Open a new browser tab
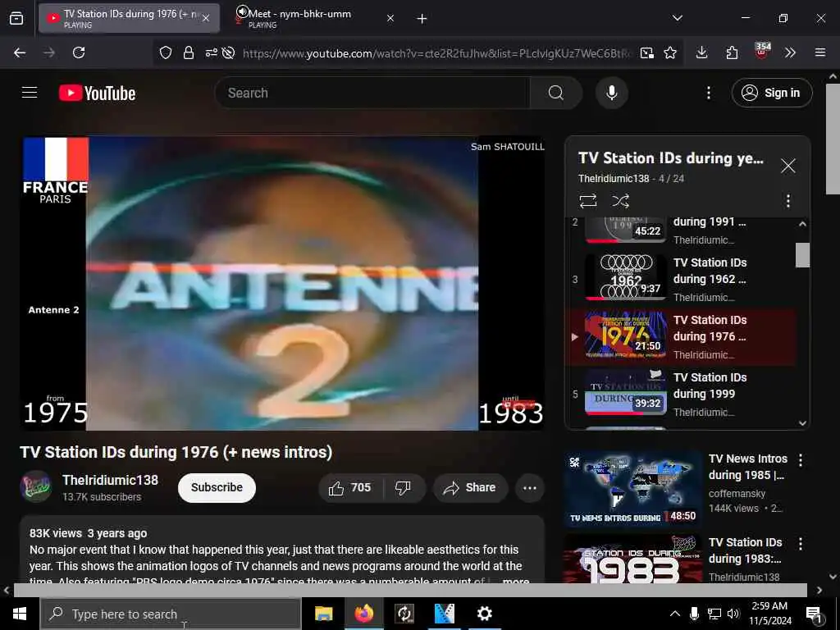This screenshot has height=630, width=840. (x=422, y=19)
